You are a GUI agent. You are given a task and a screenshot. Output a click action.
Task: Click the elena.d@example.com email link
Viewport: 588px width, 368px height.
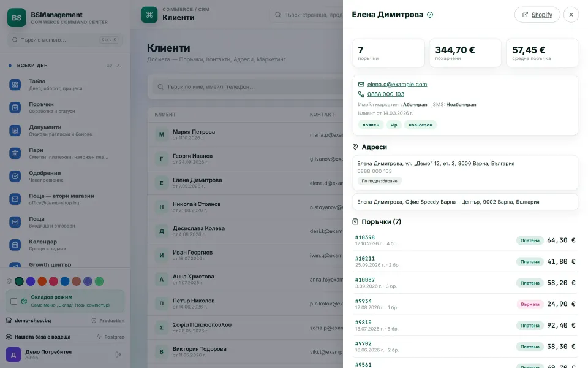(x=397, y=85)
